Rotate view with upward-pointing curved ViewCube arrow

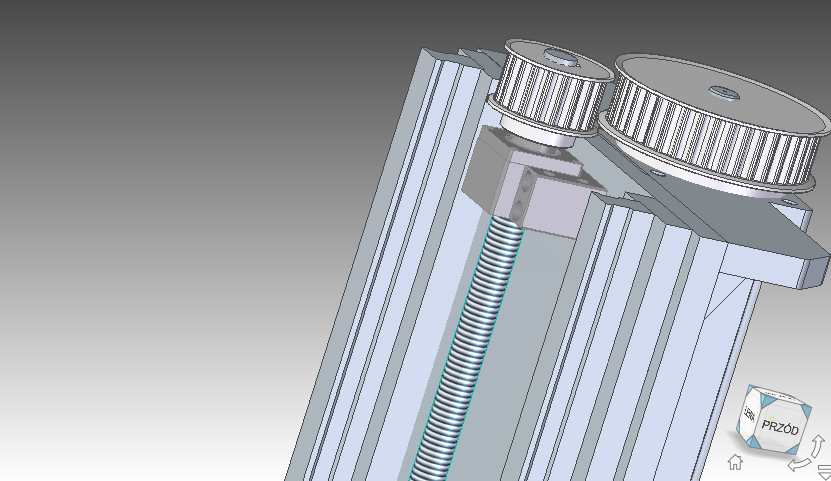tap(818, 446)
